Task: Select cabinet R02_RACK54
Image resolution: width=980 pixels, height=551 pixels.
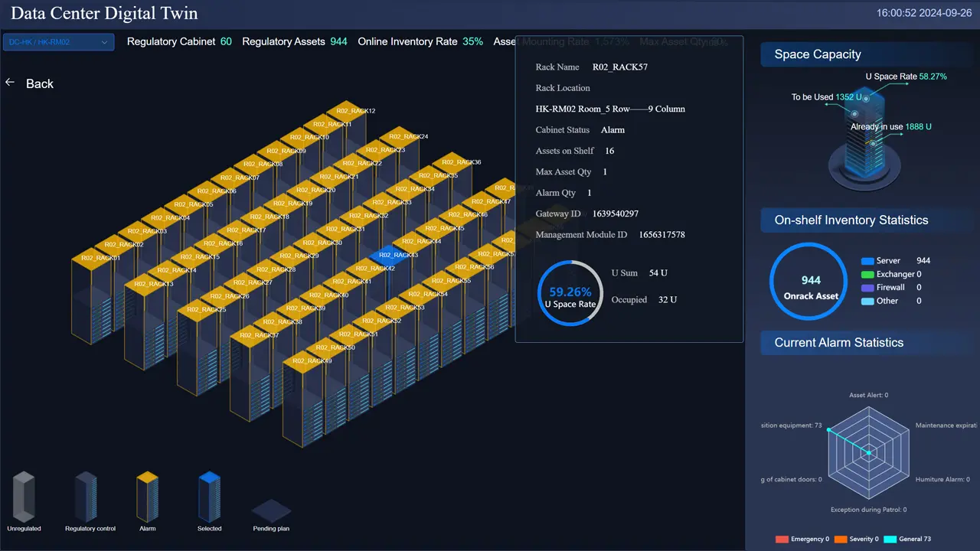Action: [428, 294]
